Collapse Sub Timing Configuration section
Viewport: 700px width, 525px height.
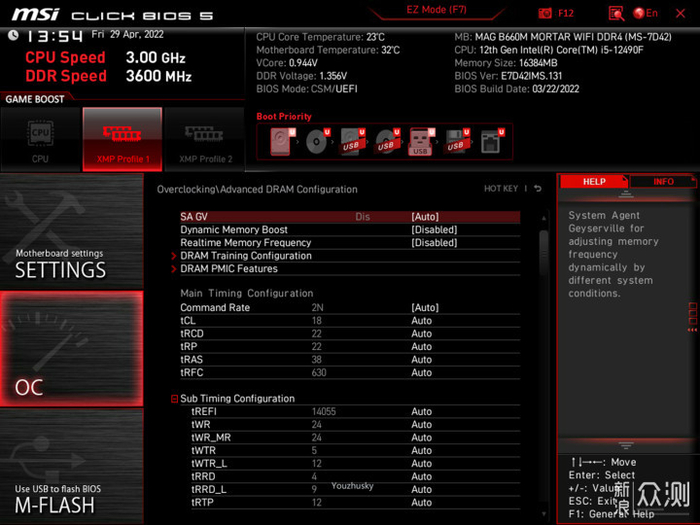(x=175, y=399)
